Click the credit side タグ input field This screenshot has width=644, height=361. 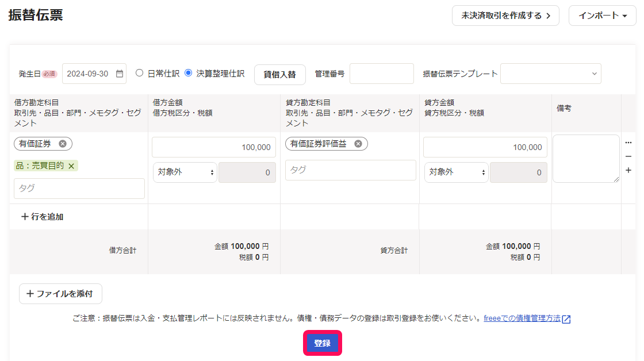tap(351, 170)
